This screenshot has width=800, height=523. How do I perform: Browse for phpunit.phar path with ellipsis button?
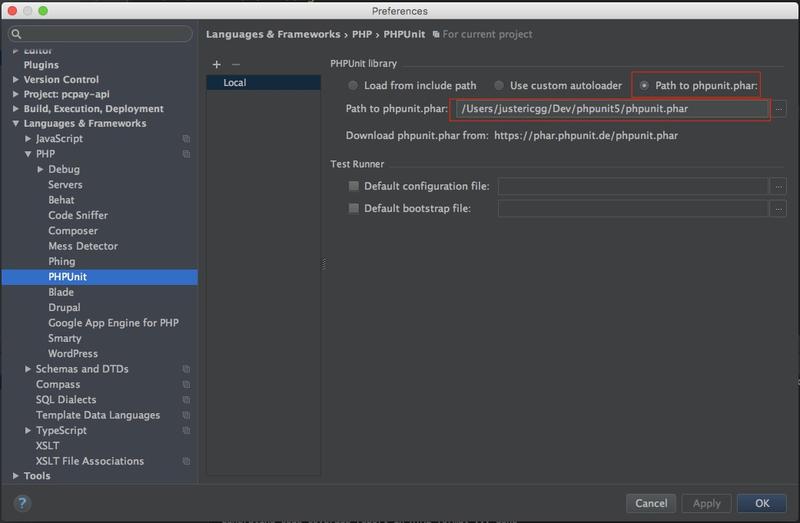tap(779, 109)
